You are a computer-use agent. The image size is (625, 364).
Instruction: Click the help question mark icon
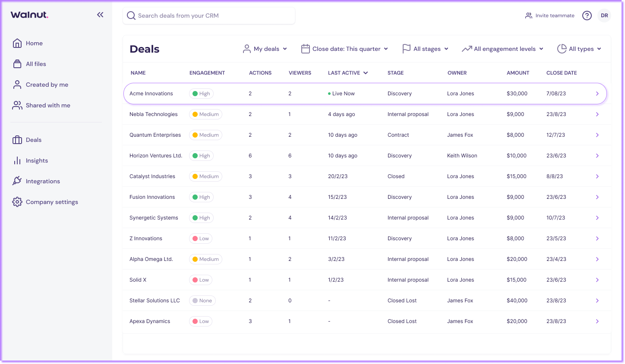pyautogui.click(x=587, y=16)
